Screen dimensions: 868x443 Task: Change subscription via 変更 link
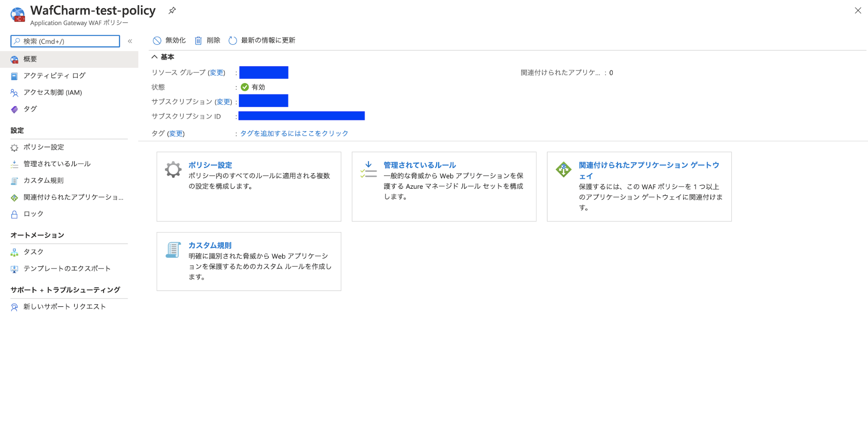[224, 102]
